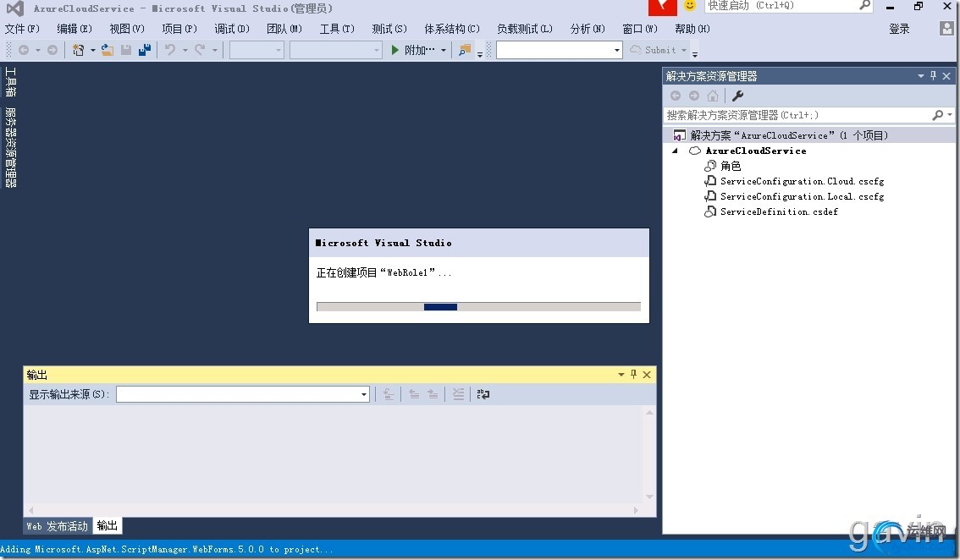The width and height of the screenshot is (960, 560).
Task: Open the empty toolbar combo box
Action: (559, 50)
